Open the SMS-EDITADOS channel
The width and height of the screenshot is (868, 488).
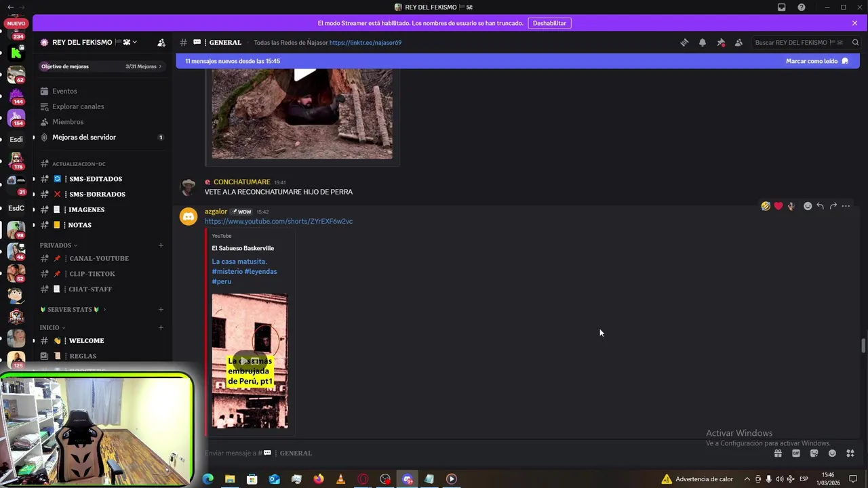click(x=95, y=179)
